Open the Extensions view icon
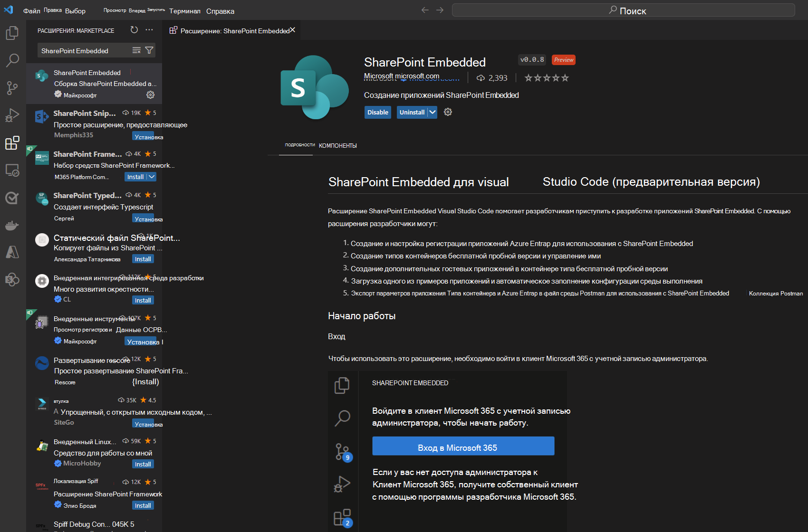The image size is (808, 532). coord(12,142)
